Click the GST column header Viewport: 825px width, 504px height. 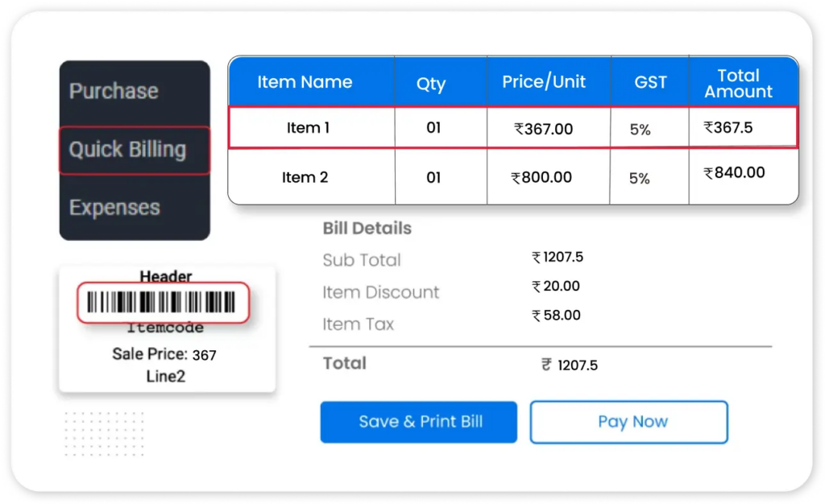(650, 82)
